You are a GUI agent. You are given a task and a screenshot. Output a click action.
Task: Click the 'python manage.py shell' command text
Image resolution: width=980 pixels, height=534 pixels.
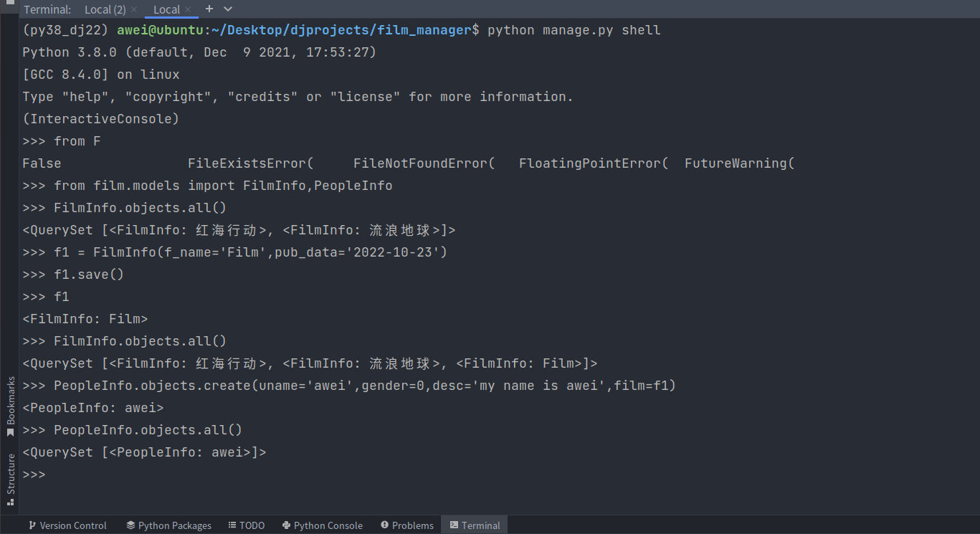tap(574, 30)
